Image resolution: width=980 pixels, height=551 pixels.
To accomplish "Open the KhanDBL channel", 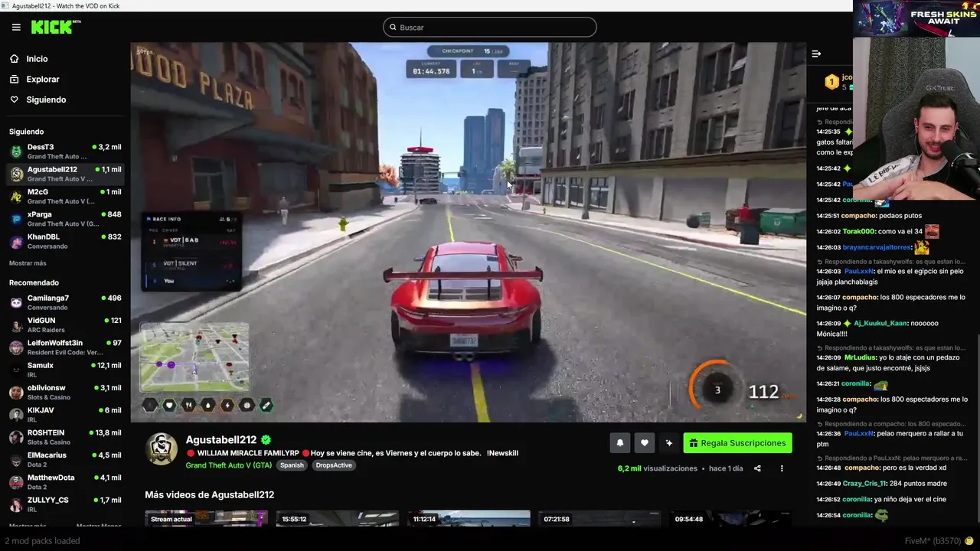I will point(65,241).
